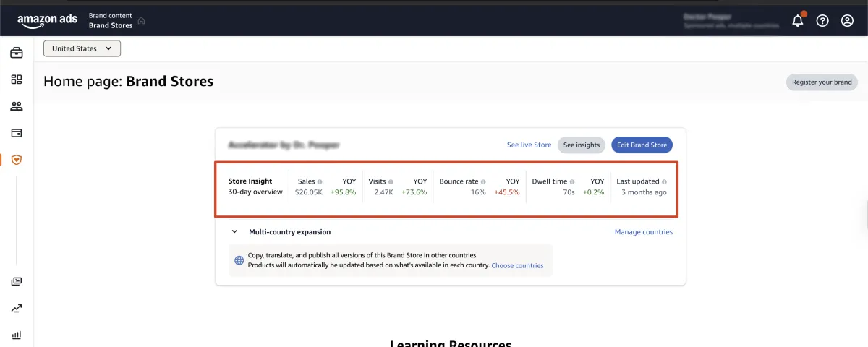Open the help question mark icon

tap(822, 21)
